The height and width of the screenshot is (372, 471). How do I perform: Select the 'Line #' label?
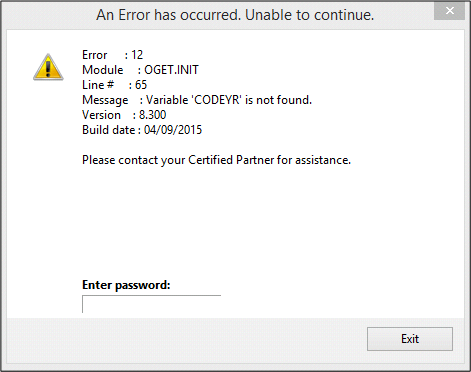tap(98, 85)
